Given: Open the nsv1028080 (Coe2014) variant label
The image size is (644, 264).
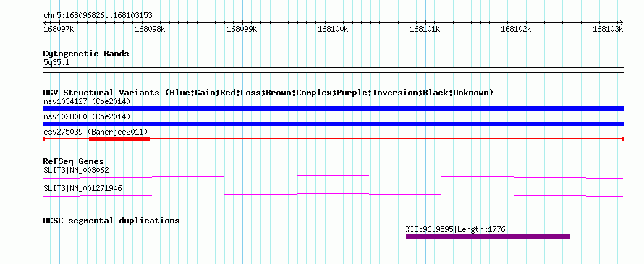Looking at the screenshot, I should pyautogui.click(x=87, y=116).
